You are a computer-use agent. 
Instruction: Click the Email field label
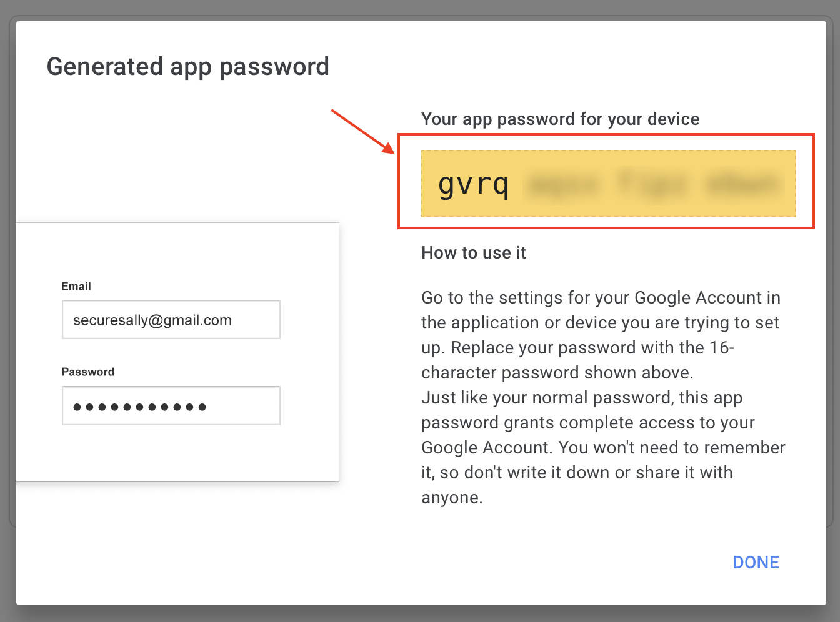click(x=76, y=286)
